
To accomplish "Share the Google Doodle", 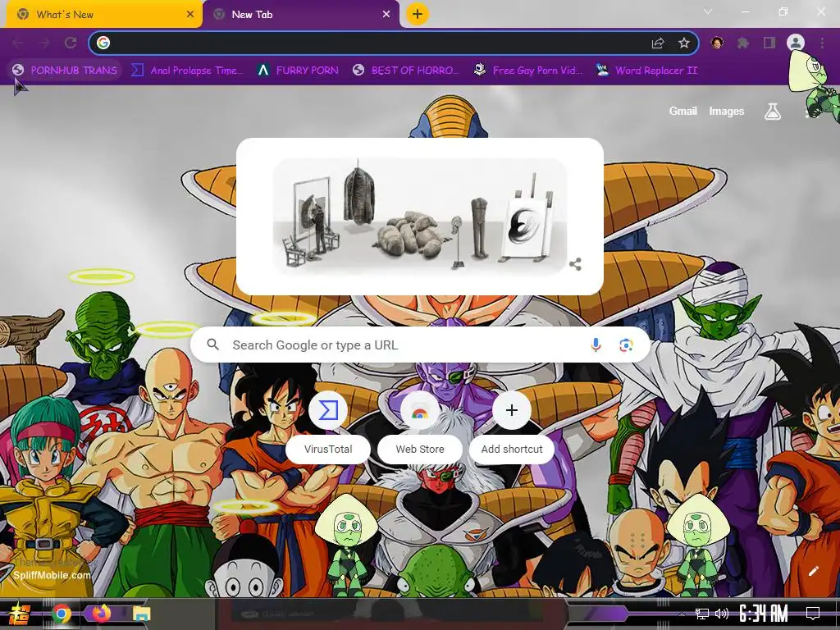I will point(575,264).
